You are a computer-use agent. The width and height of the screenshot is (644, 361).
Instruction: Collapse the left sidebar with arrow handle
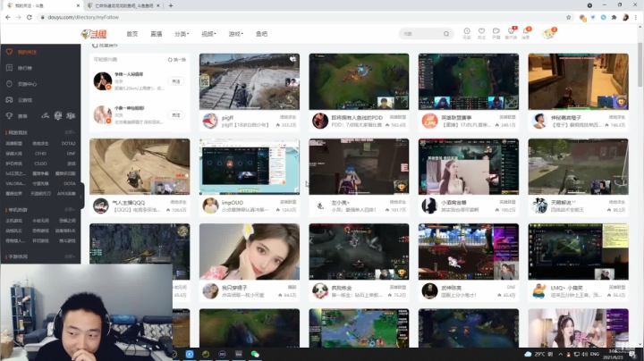(81, 196)
